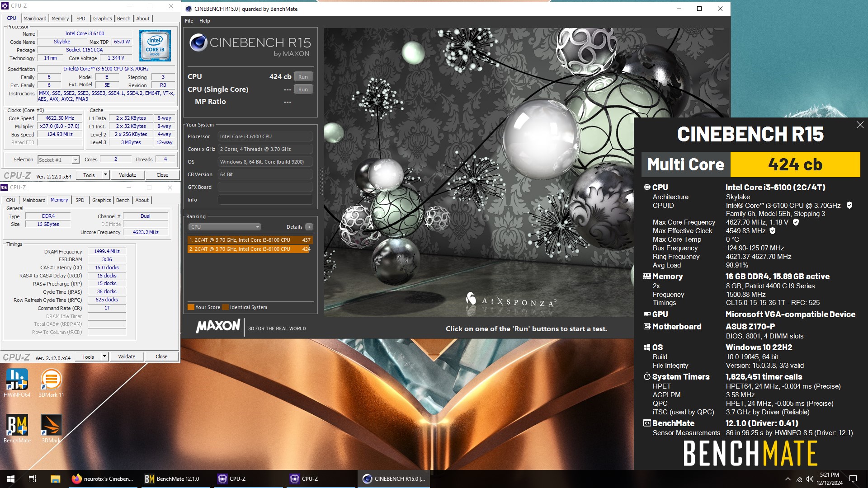868x488 pixels.
Task: Click the GFX Board field
Action: coord(265,187)
